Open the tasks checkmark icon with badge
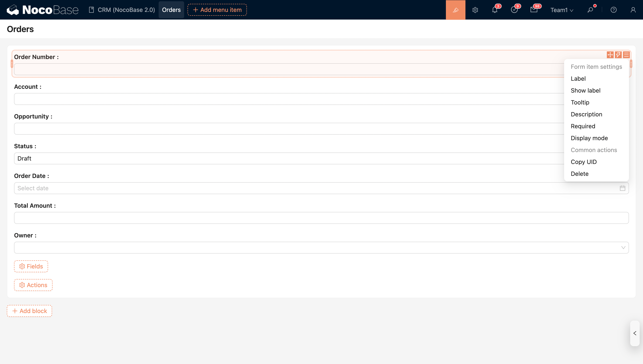This screenshot has width=643, height=364. tap(514, 10)
